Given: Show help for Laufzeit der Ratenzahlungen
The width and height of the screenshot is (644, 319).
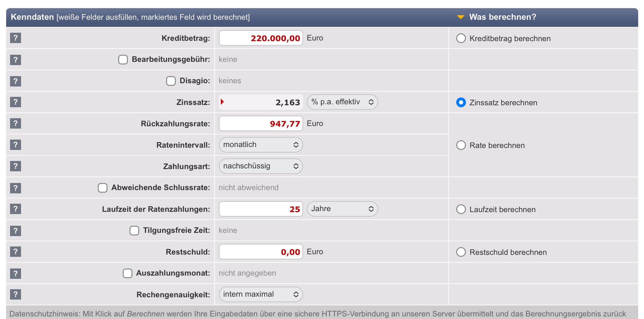Looking at the screenshot, I should click(x=15, y=209).
